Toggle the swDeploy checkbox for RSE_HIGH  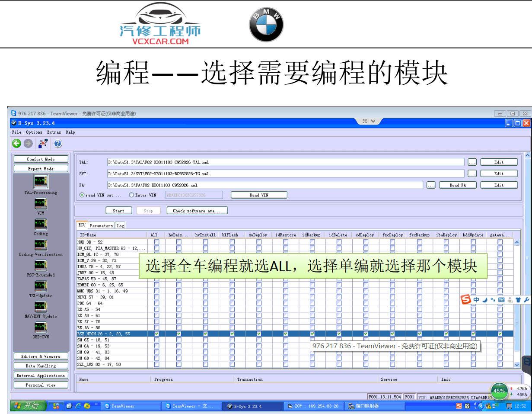tap(258, 334)
